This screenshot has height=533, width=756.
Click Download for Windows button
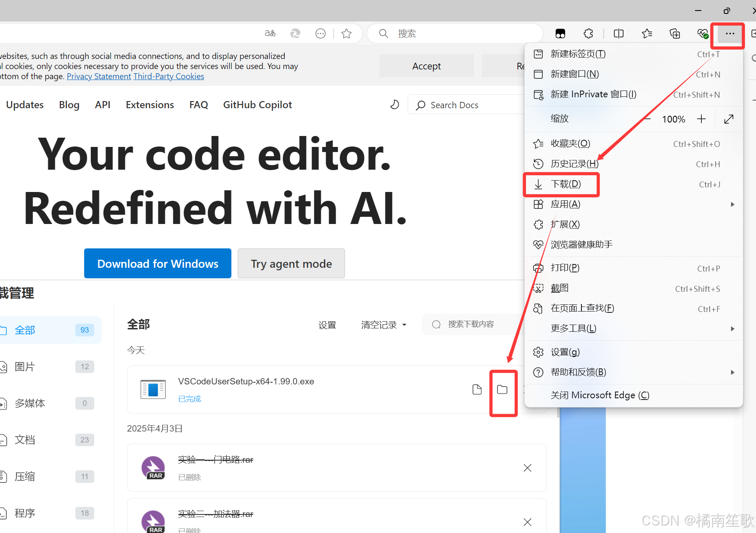point(158,264)
